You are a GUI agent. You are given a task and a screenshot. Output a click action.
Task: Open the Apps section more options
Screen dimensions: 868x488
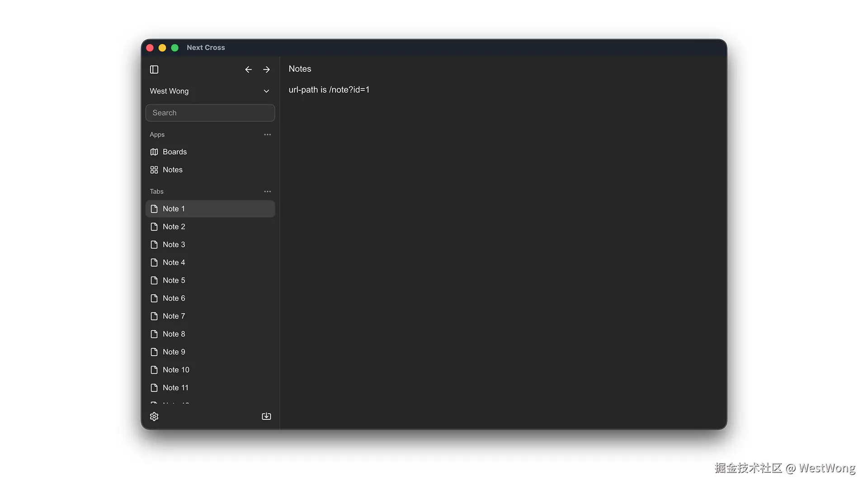tap(267, 135)
